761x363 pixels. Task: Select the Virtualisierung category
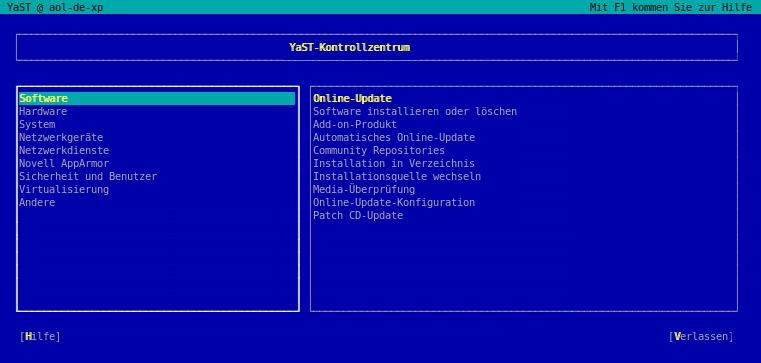coord(64,189)
